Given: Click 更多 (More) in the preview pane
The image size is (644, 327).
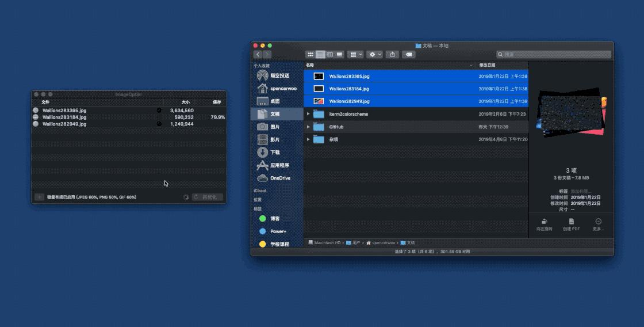Looking at the screenshot, I should point(599,225).
